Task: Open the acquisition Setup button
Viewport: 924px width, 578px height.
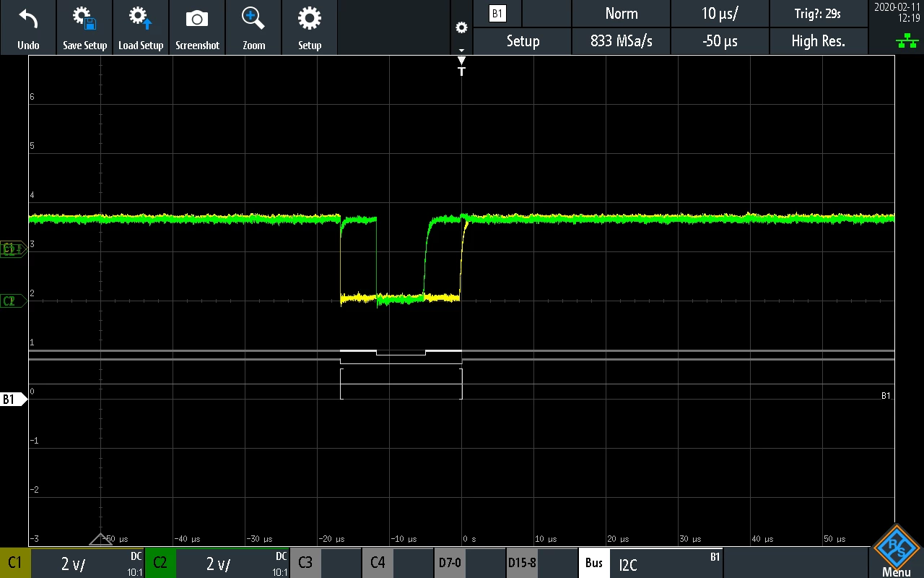Action: click(523, 41)
